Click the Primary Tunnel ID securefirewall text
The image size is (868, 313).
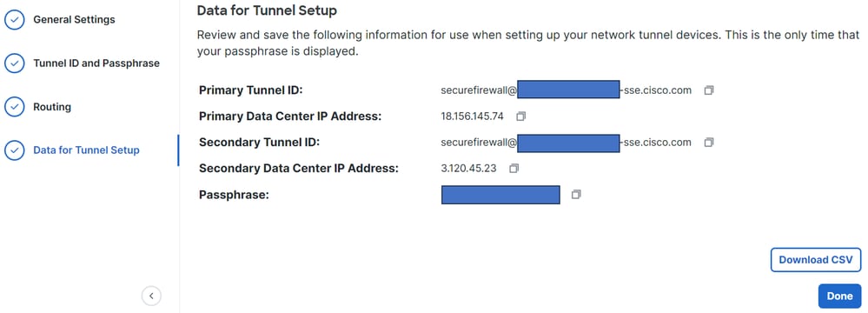click(479, 90)
